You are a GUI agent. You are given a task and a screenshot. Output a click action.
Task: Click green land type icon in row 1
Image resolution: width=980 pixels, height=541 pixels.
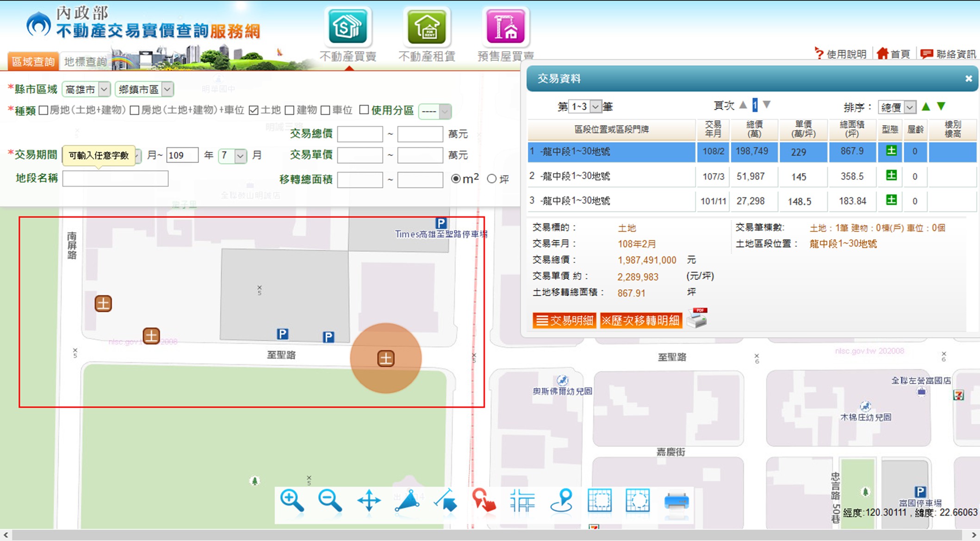click(x=891, y=151)
